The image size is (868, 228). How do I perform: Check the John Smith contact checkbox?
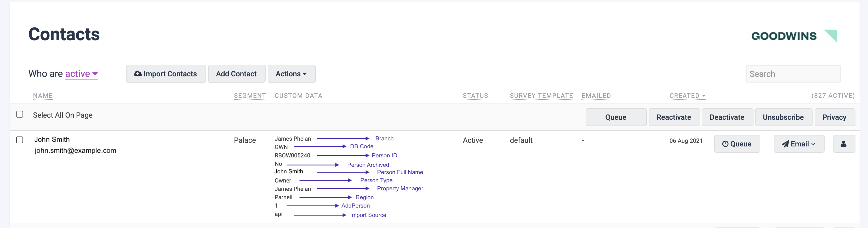click(20, 140)
